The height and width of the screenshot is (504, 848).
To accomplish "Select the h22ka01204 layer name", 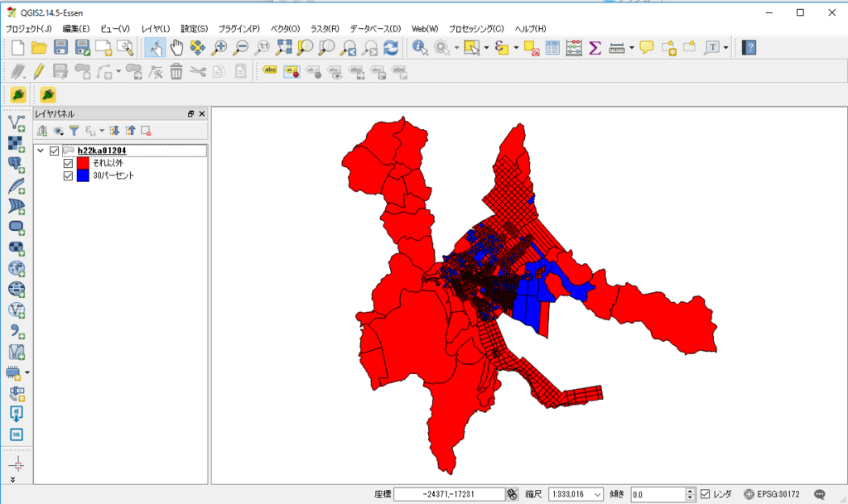I will pyautogui.click(x=102, y=151).
